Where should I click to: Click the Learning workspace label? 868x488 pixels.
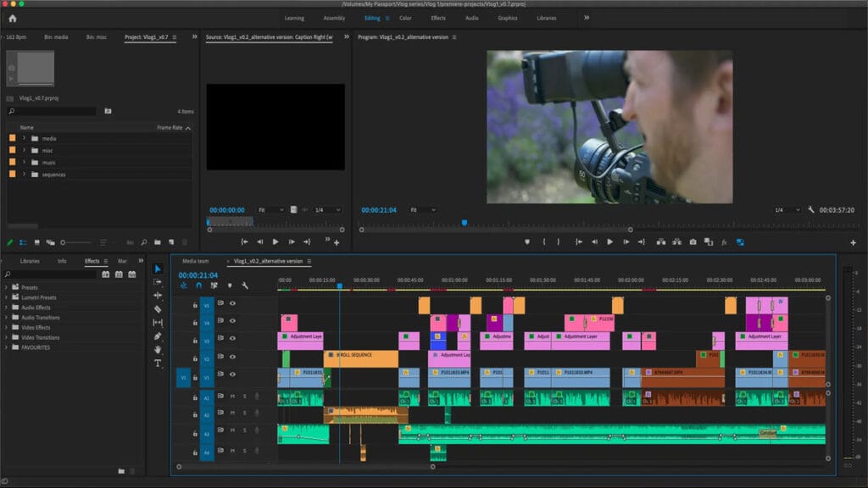point(294,17)
